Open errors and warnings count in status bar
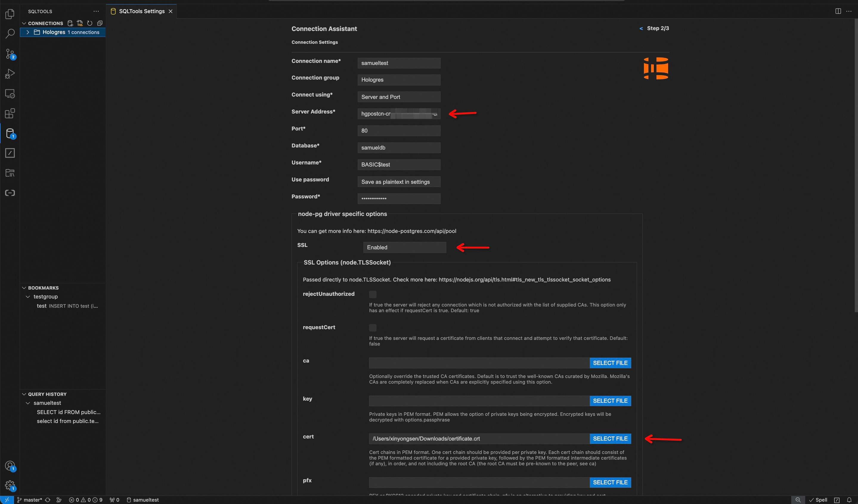Screen dimensions: 858x504 point(86,500)
